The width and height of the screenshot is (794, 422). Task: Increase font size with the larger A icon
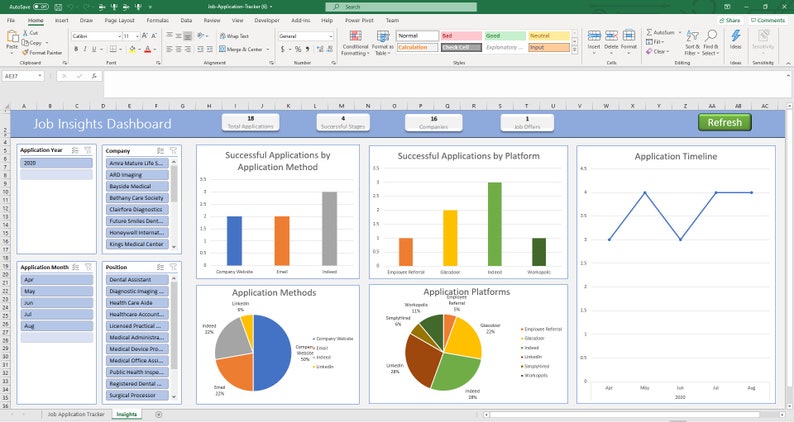click(x=144, y=36)
